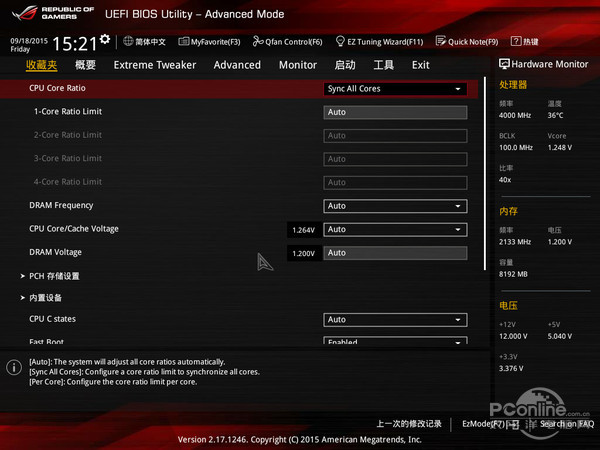The image size is (600, 450).
Task: Click the 4-Core Ratio Limit field
Action: [395, 182]
